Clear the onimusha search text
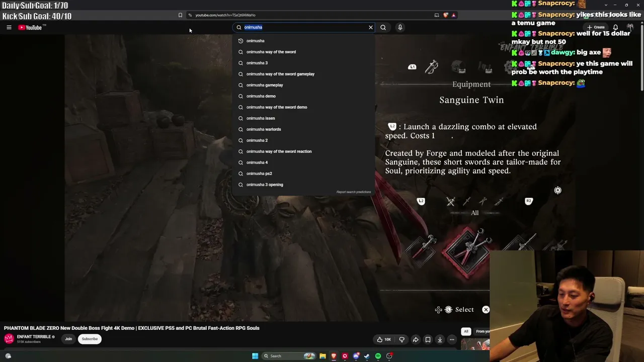The image size is (644, 362). tap(371, 27)
